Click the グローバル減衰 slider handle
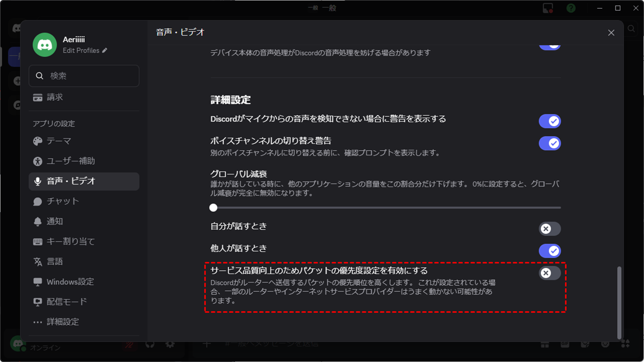 tap(214, 208)
